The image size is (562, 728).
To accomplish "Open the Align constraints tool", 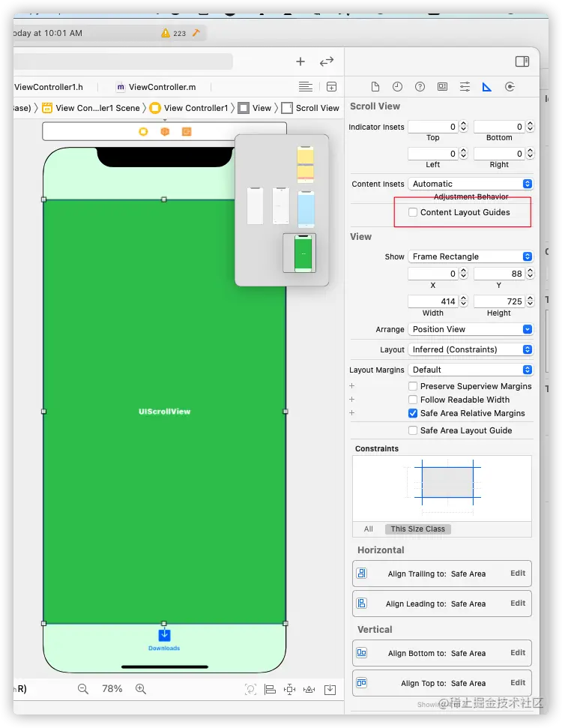I will coord(270,690).
